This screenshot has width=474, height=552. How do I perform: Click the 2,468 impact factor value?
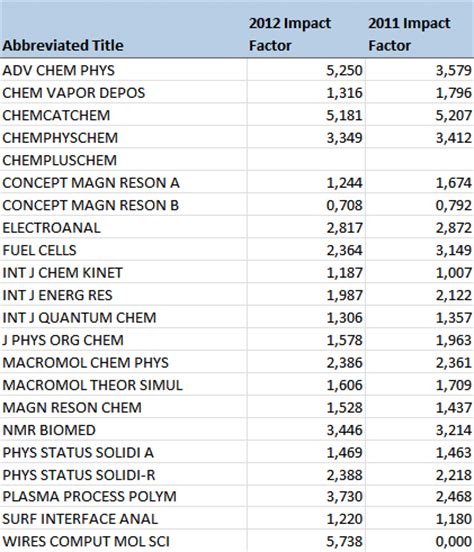click(x=454, y=497)
